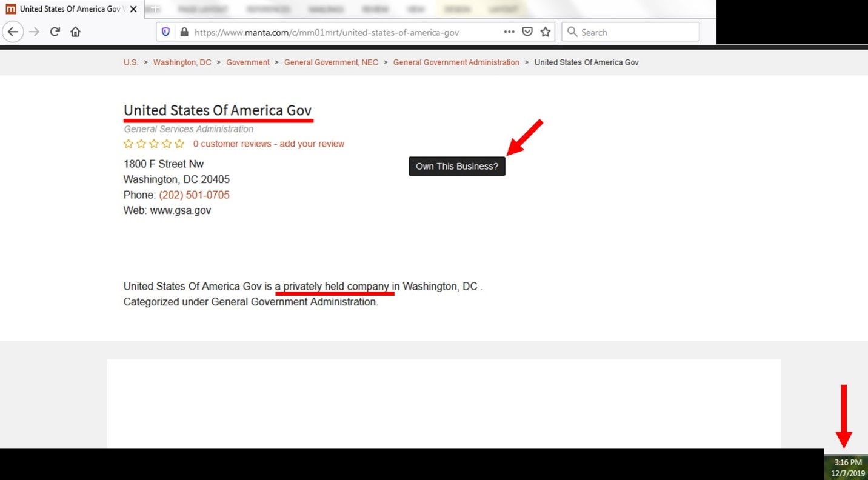Open the tracking protection shield icon
868x480 pixels.
tap(166, 32)
